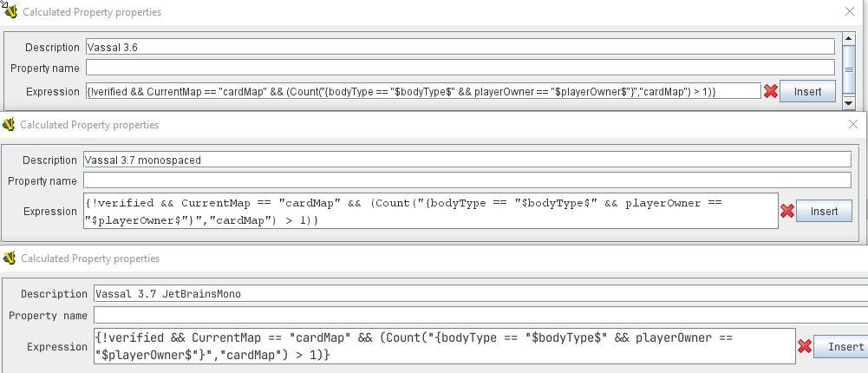Focus Property name field in JetBrainsMono window
The height and width of the screenshot is (373, 868).
[x=480, y=316]
